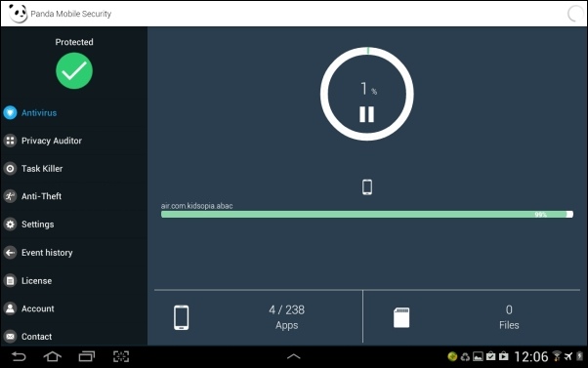Open the Account person icon
This screenshot has height=368, width=588.
(10, 308)
